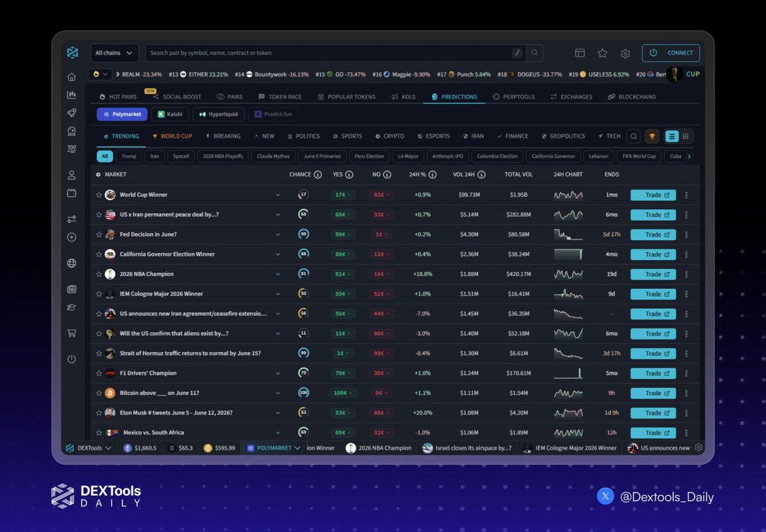Open the wallet icon in the sidebar

[71, 193]
